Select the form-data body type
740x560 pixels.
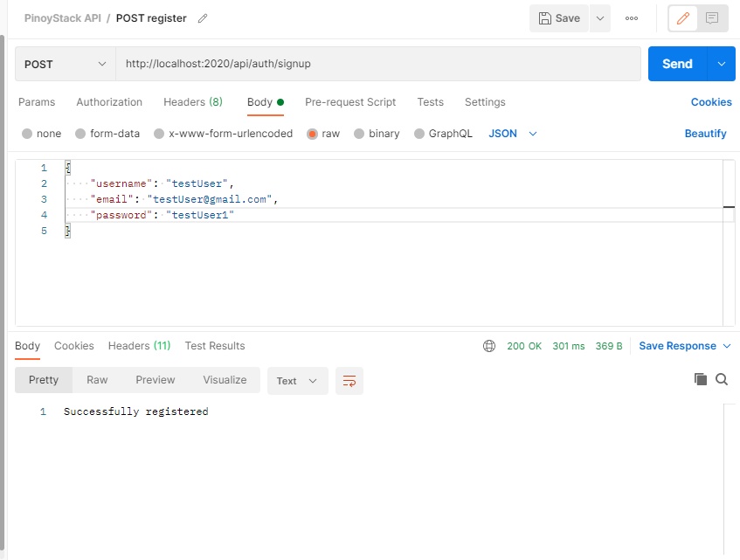pos(99,133)
